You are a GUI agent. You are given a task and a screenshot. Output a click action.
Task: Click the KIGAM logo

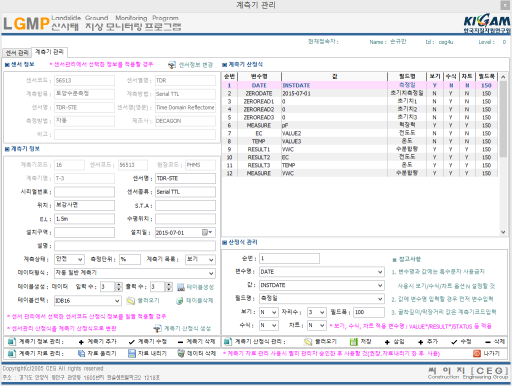click(x=487, y=23)
